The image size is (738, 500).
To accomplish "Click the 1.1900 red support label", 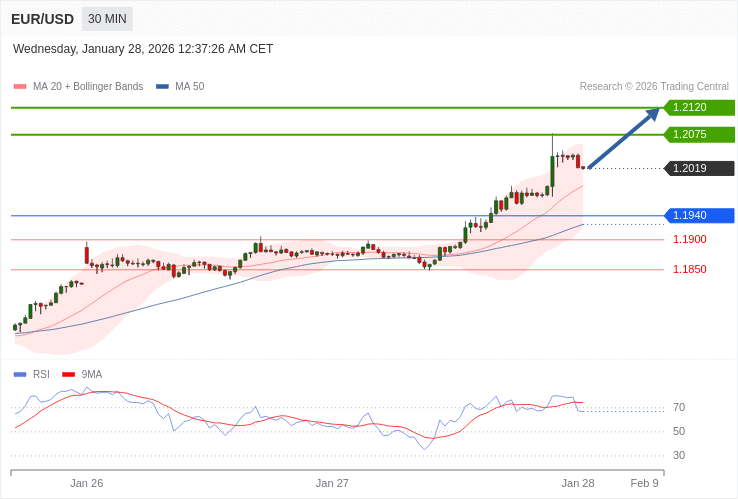I will tap(689, 239).
